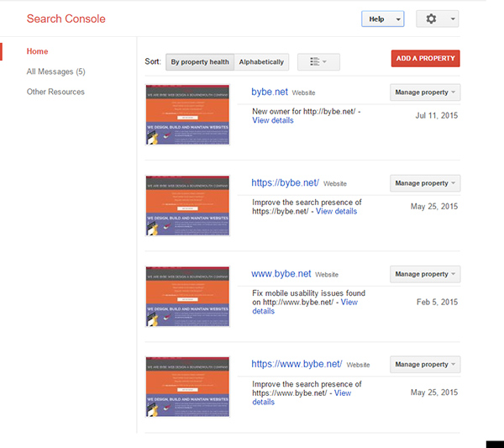Go to Home in the sidebar

[37, 51]
